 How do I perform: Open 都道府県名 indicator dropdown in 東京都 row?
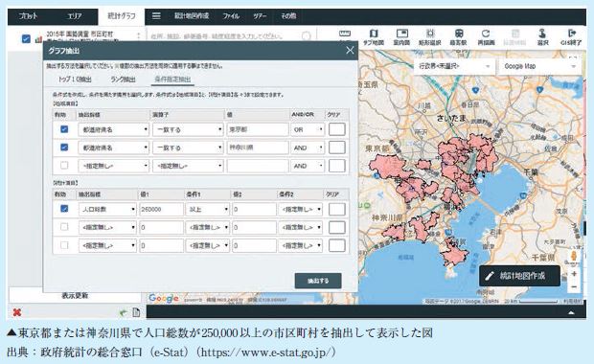tap(113, 129)
